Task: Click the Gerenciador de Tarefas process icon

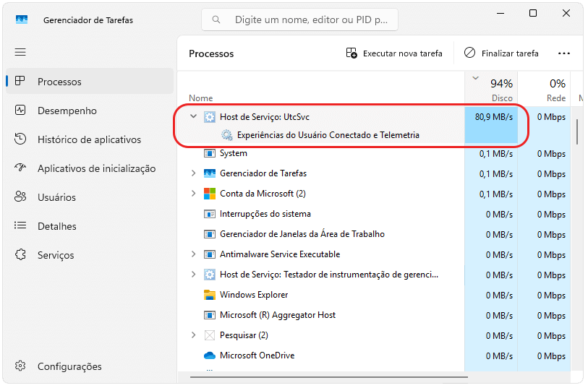Action: (210, 173)
